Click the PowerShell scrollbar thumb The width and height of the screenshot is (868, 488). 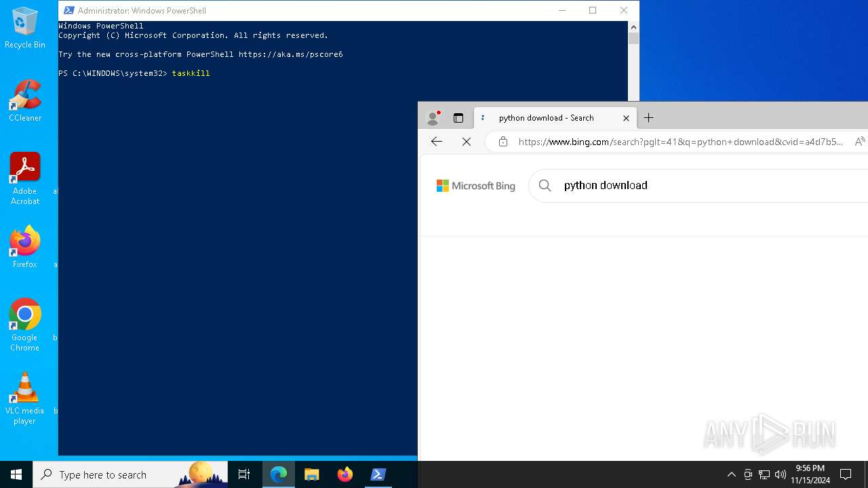tap(633, 39)
